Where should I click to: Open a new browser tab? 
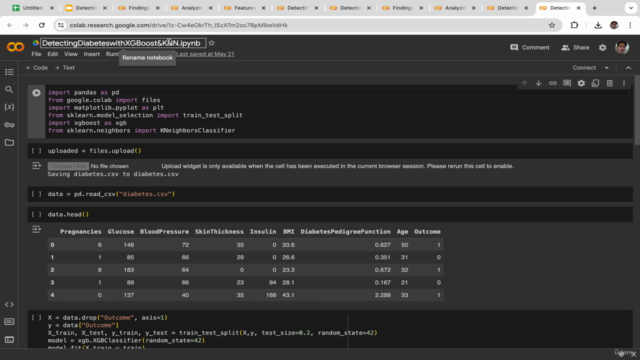coord(594,8)
